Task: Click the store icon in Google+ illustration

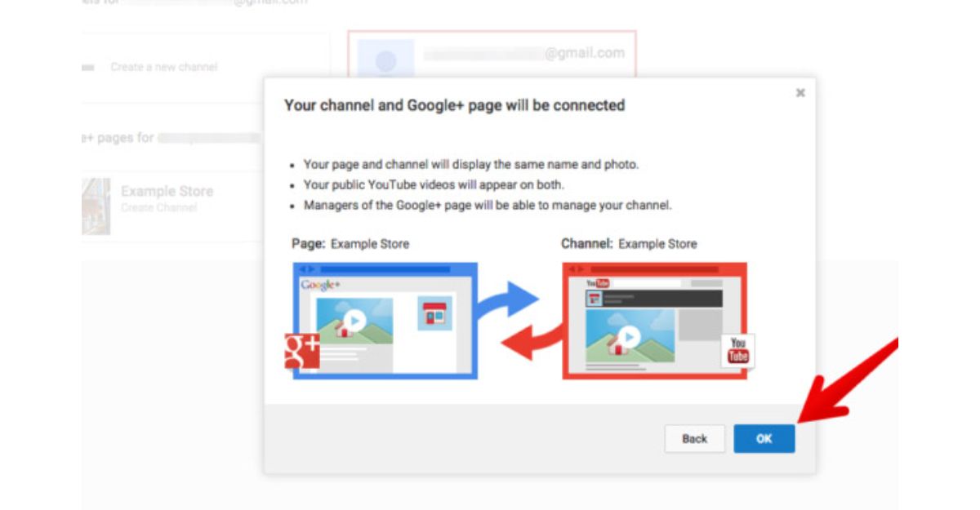Action: [434, 313]
